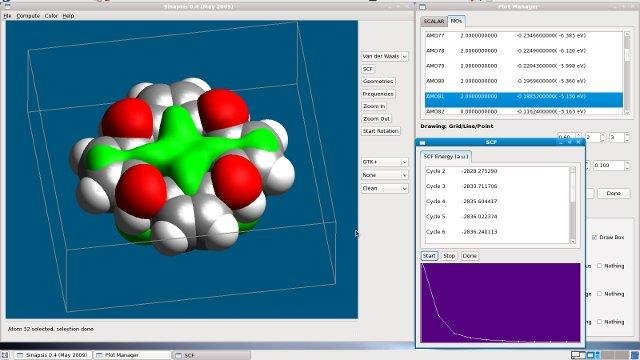640x360 pixels.
Task: Click the Start Rotation button
Action: (380, 131)
